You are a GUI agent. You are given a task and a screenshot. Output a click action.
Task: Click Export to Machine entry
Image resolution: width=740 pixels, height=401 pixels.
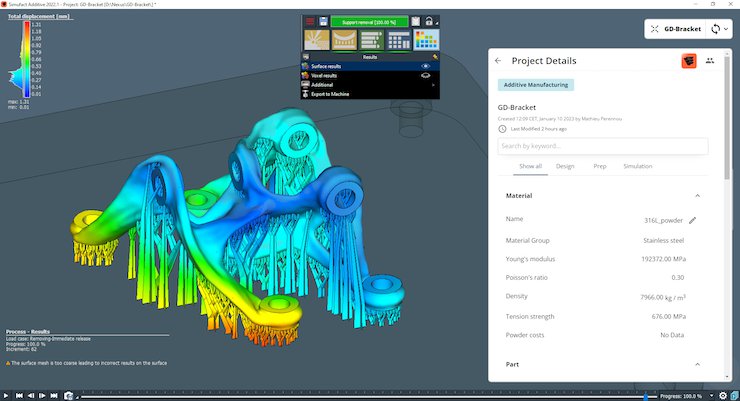[330, 93]
